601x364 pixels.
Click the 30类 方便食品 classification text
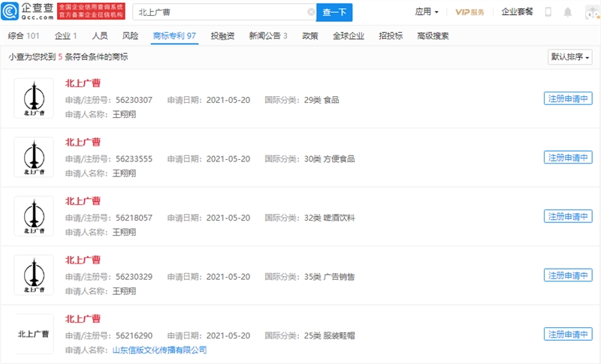(x=329, y=159)
